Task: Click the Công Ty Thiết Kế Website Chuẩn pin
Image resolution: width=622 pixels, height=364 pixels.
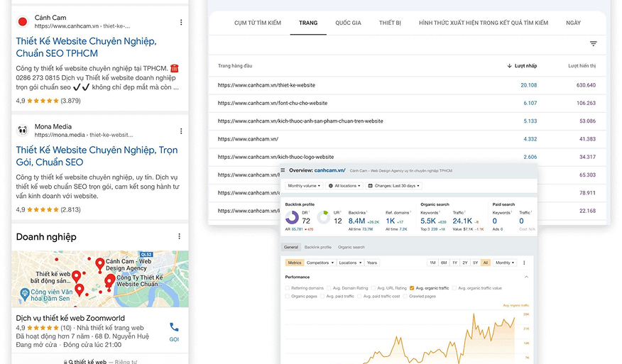Action: coord(109,280)
